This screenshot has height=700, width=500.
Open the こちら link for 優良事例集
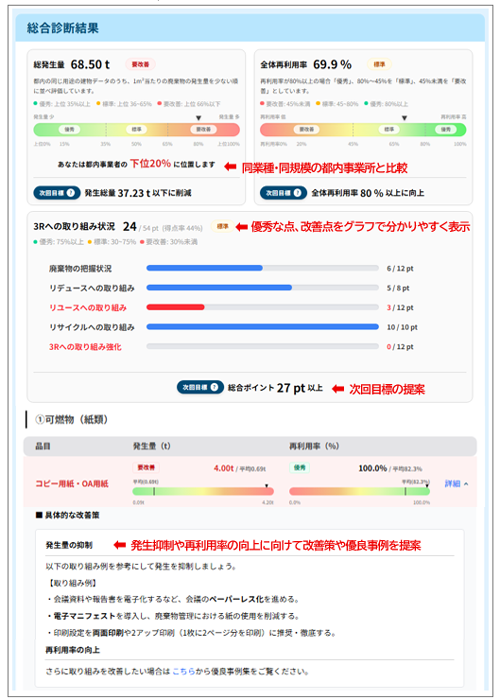(183, 671)
